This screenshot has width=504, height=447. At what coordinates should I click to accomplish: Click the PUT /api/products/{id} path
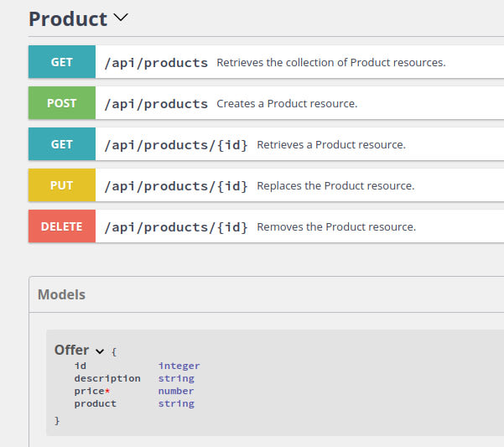(176, 185)
